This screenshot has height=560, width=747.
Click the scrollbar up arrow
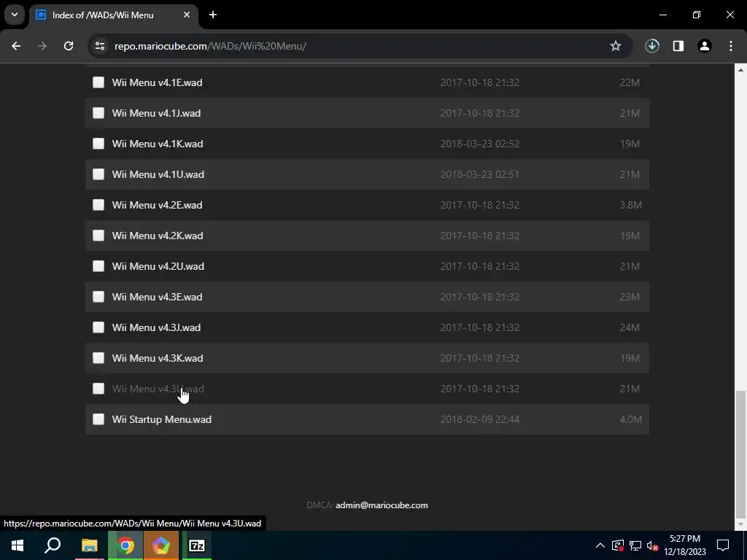[740, 69]
